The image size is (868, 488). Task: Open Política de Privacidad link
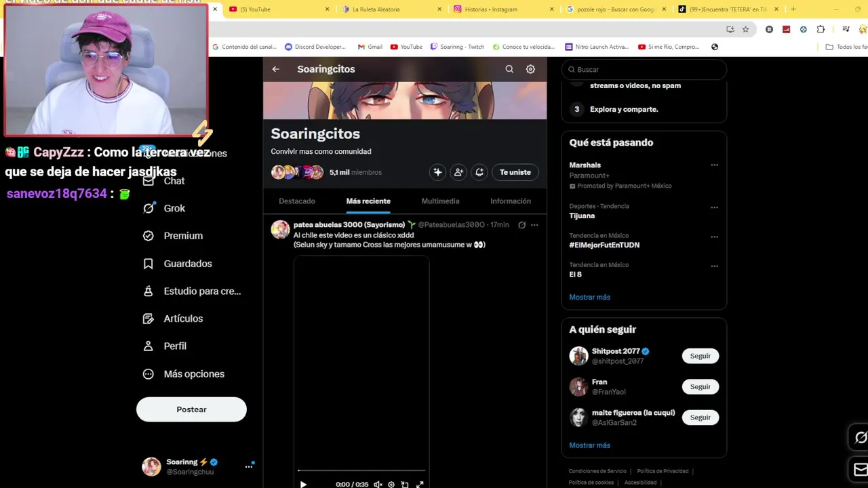coord(663,471)
